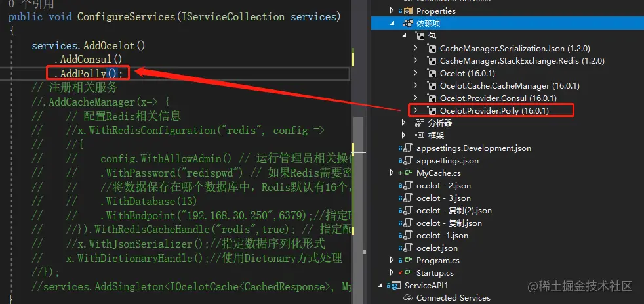Expand the 分析器 analyzers node
Viewport: 644px width, 304px height.
click(404, 123)
